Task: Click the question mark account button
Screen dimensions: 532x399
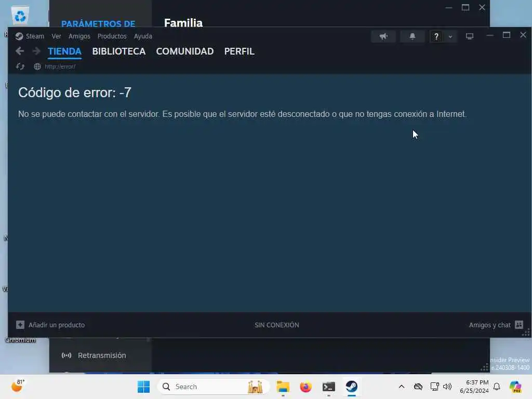Action: click(436, 36)
